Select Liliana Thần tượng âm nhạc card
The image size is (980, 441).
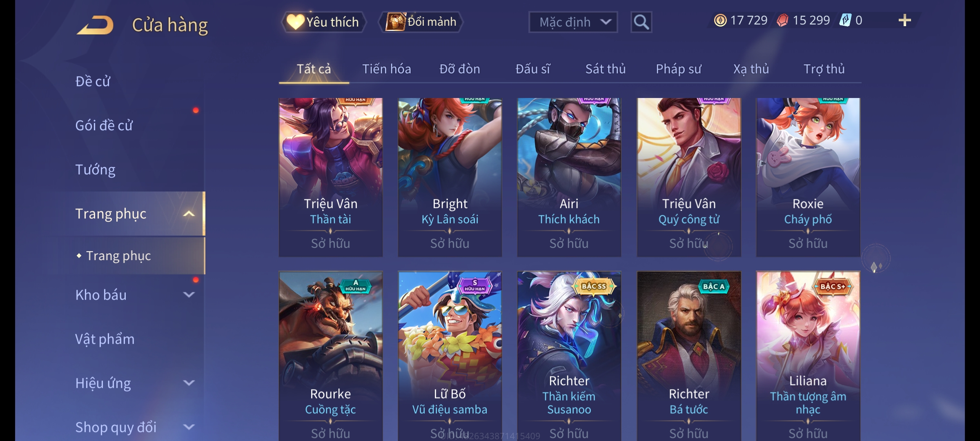808,356
